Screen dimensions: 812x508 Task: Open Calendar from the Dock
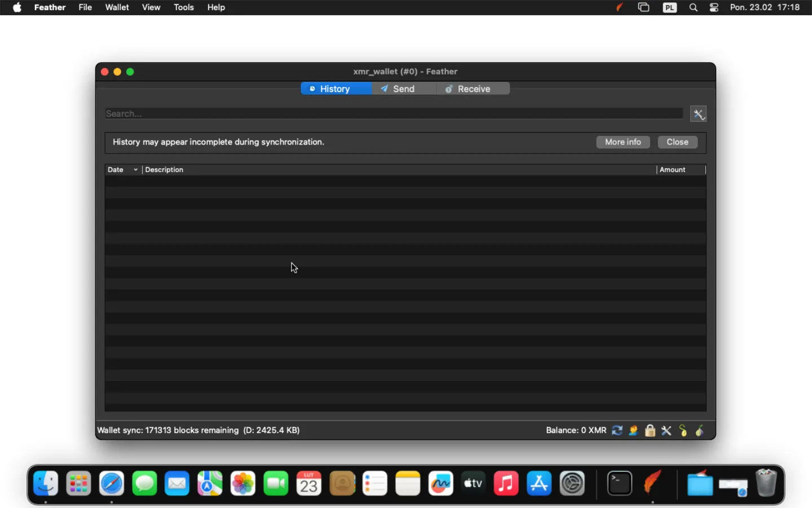point(309,484)
